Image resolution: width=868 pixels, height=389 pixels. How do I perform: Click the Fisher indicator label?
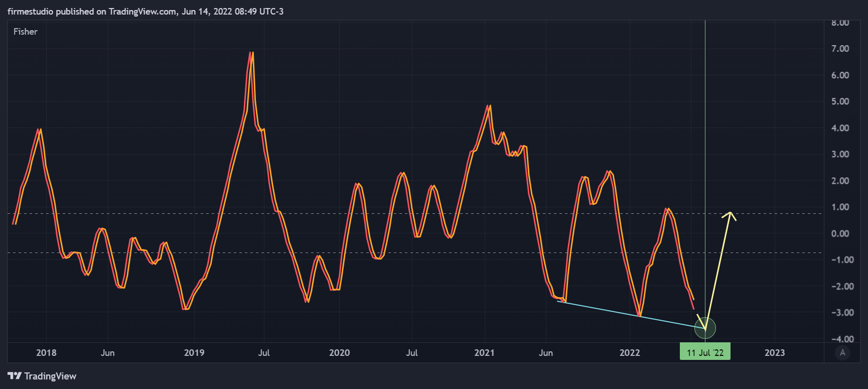(26, 32)
